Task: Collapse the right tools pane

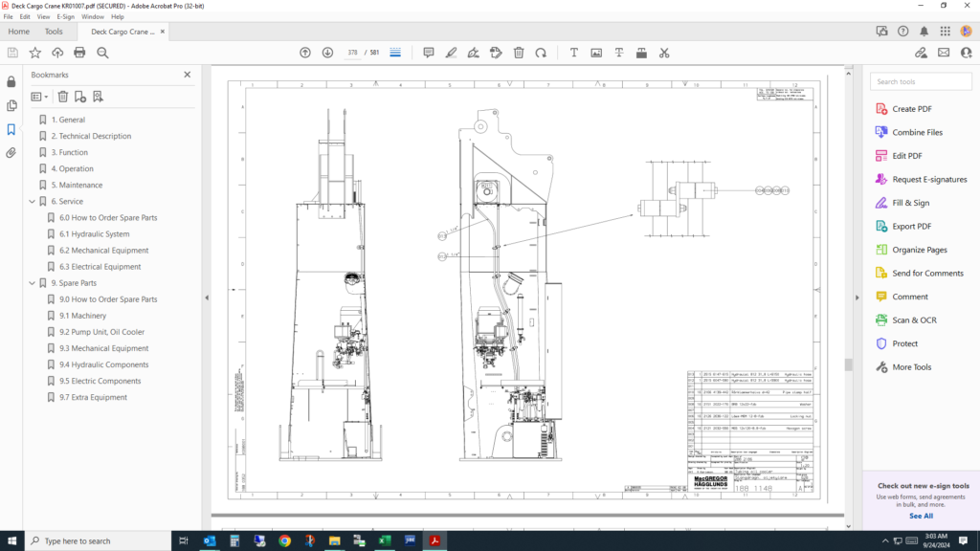Action: pyautogui.click(x=857, y=298)
